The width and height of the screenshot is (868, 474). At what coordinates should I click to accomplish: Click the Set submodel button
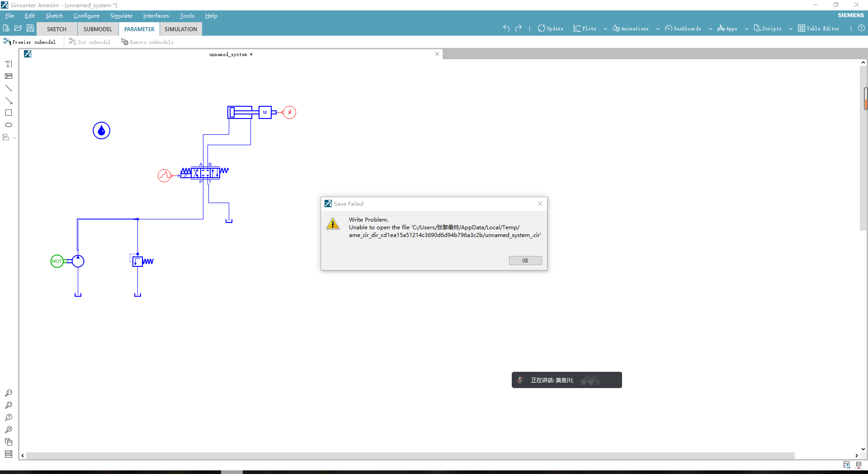(90, 42)
